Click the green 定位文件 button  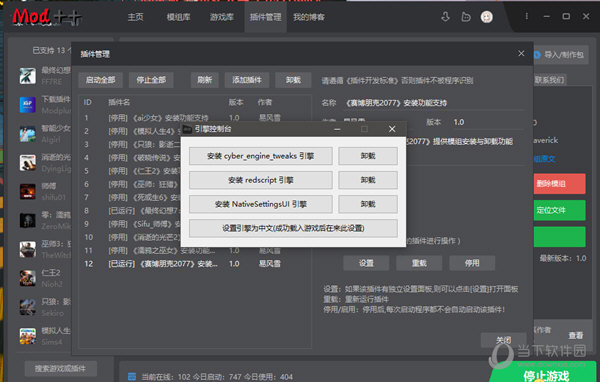click(559, 210)
